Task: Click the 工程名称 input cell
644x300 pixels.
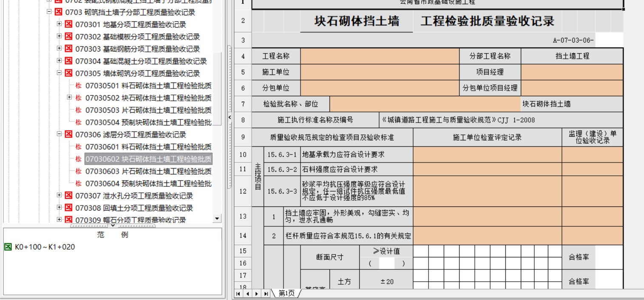Action: click(x=379, y=56)
